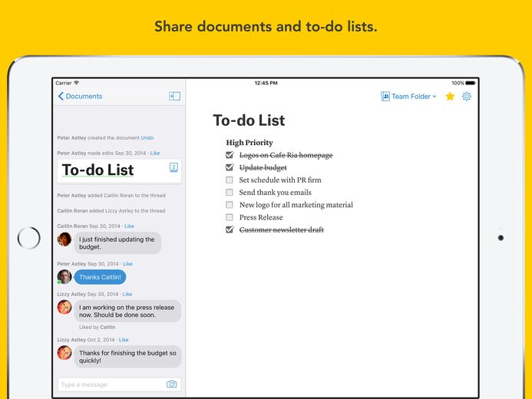Like Peter Astley's Thanks Caitlin message

coord(127,264)
